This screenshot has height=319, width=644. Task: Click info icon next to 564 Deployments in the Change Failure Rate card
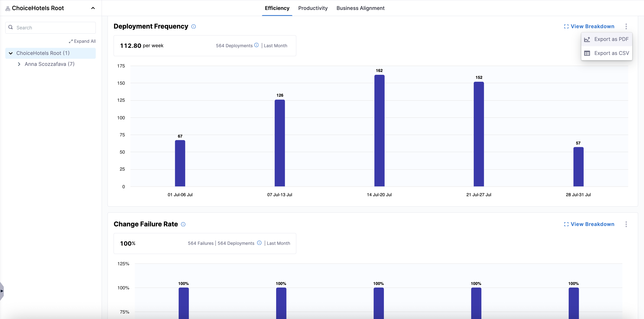tap(259, 243)
